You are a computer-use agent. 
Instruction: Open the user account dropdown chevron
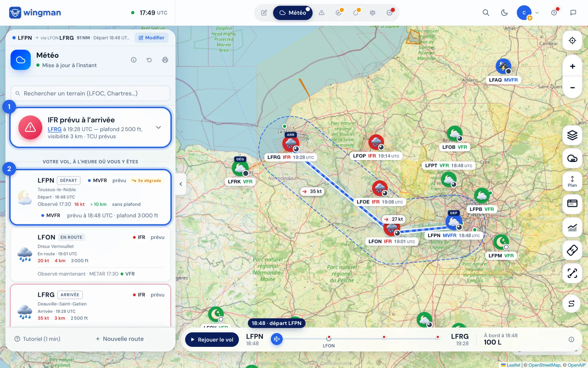pos(537,13)
